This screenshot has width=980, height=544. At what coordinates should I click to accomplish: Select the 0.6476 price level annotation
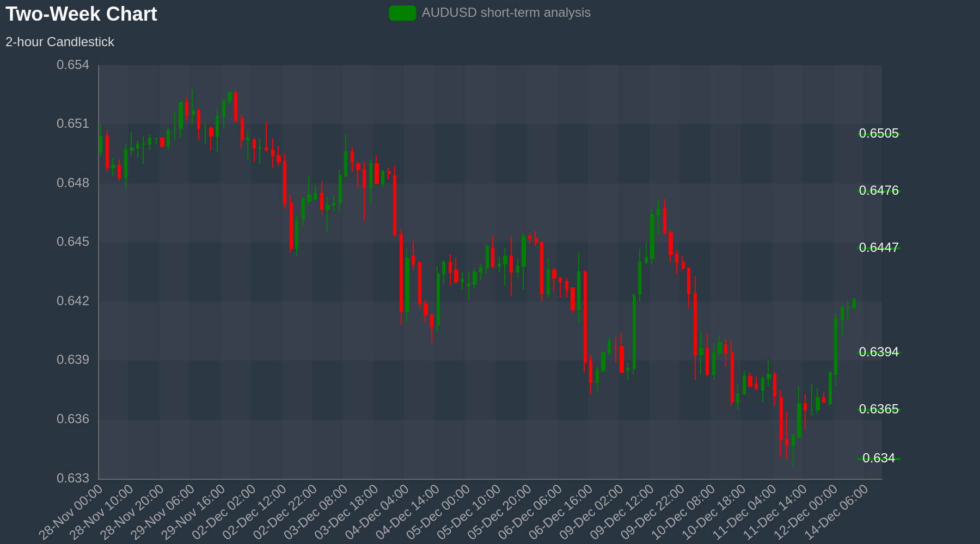click(879, 190)
